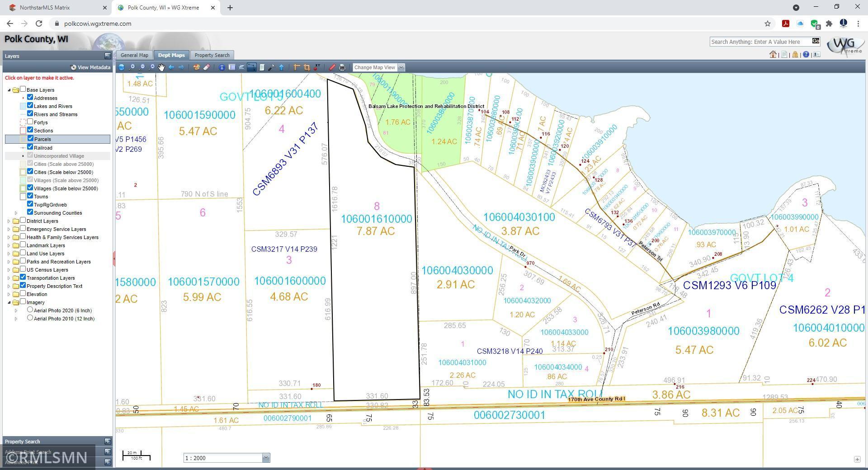The width and height of the screenshot is (868, 470).
Task: Toggle Lakes and Rivers layer checkbox
Action: tap(30, 105)
